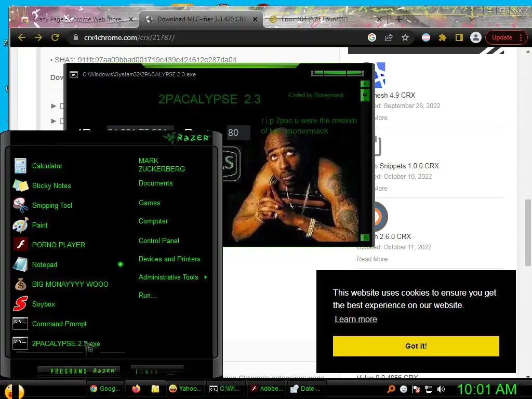
Task: Click the network tray icon
Action: tap(429, 389)
